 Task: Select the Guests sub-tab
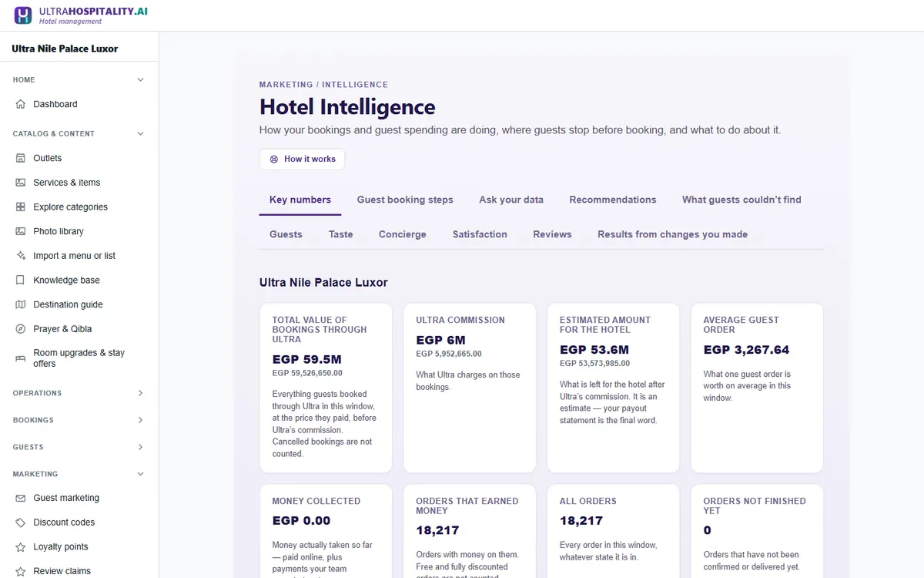click(x=286, y=234)
